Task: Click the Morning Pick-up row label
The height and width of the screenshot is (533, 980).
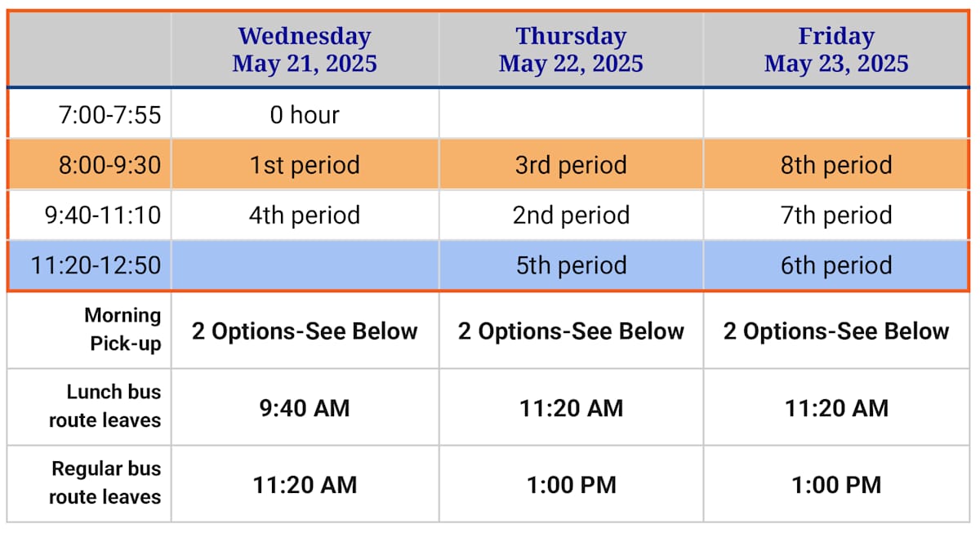Action: tap(123, 330)
